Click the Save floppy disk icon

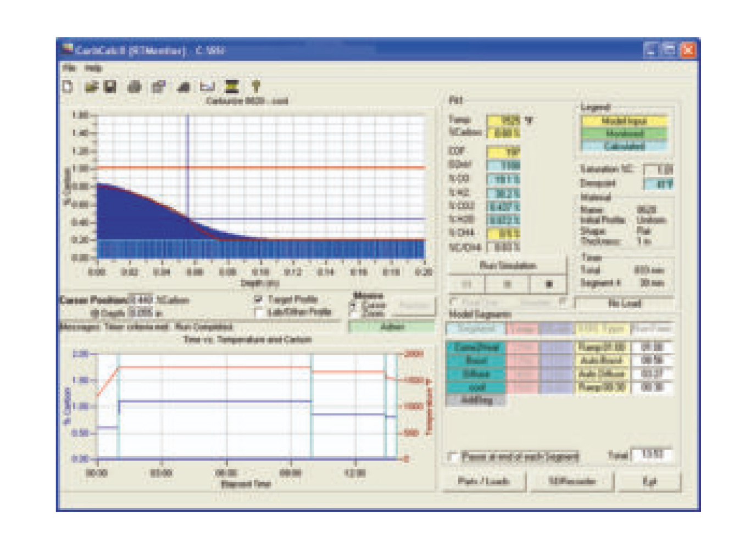[110, 87]
